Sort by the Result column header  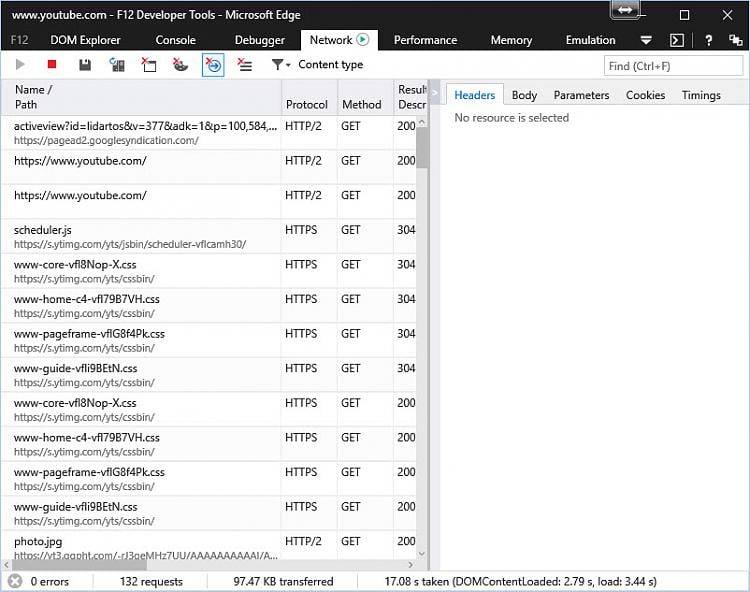click(410, 97)
